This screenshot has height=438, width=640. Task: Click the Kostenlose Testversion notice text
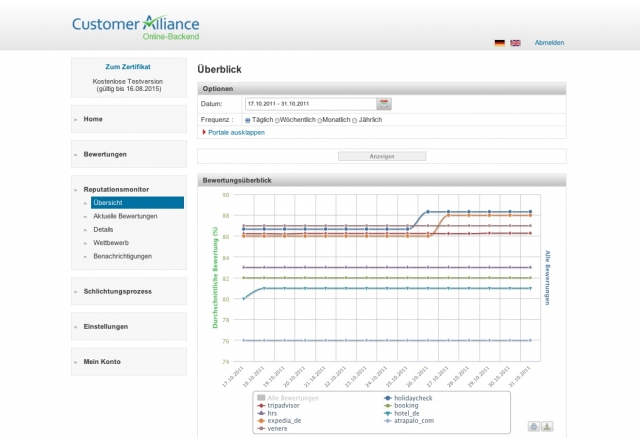click(128, 85)
